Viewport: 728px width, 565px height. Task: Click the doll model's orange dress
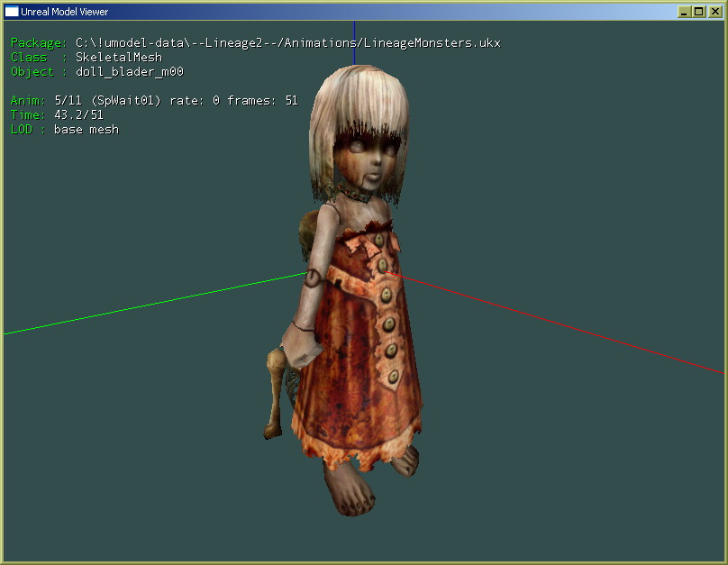click(359, 348)
